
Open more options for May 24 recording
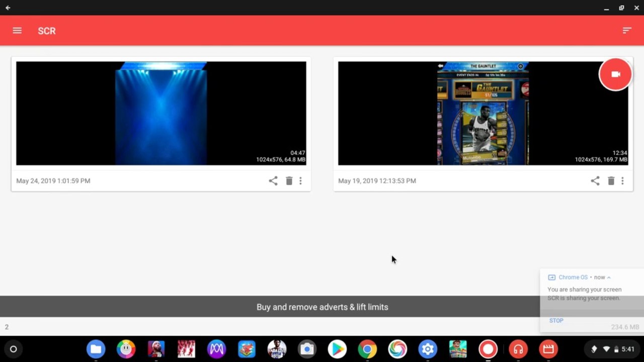[301, 181]
